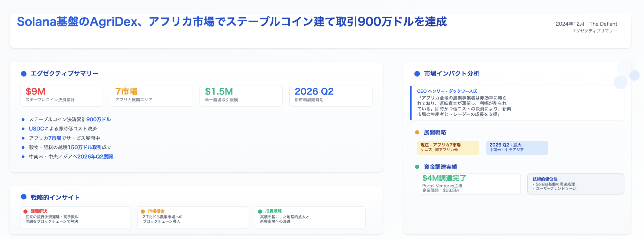Image resolution: width=644 pixels, height=239 pixels.
Task: Click the '成長戦略' card title
Action: (273, 211)
